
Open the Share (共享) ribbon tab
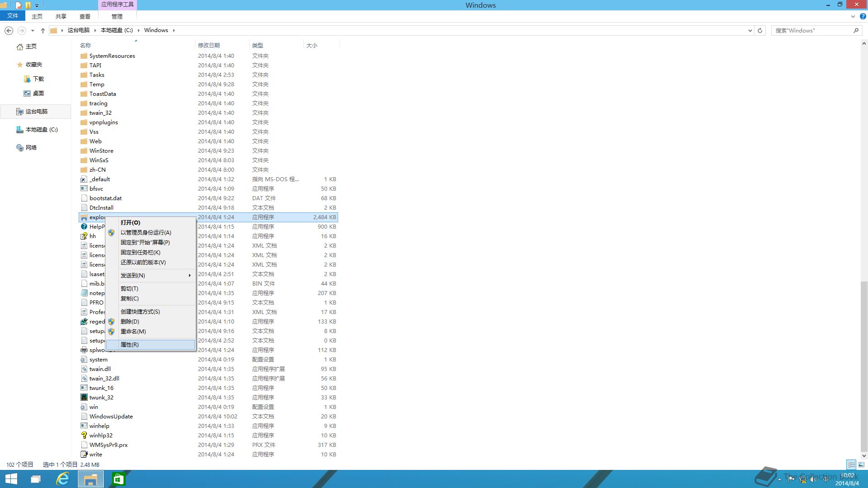coord(61,16)
